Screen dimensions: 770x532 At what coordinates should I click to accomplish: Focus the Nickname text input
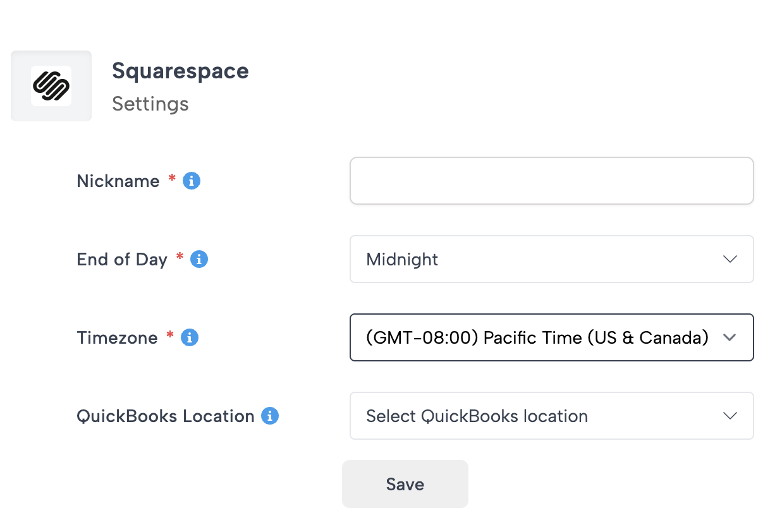[x=551, y=181]
